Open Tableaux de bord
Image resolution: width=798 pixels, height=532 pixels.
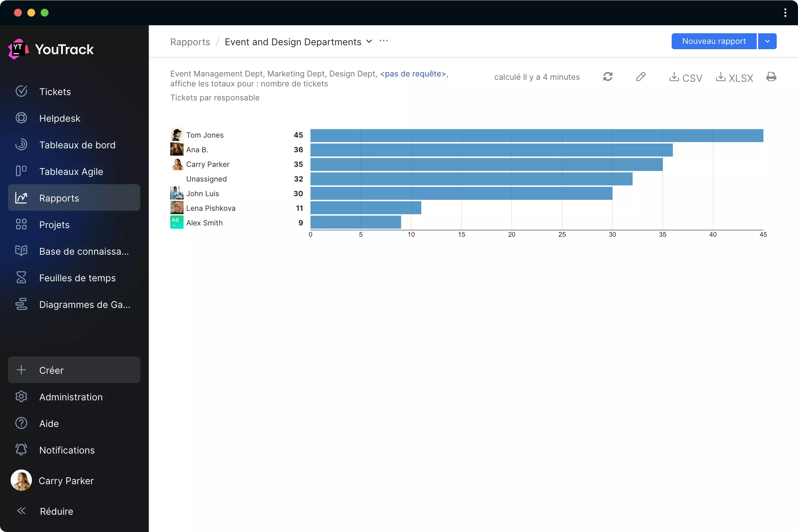click(77, 145)
